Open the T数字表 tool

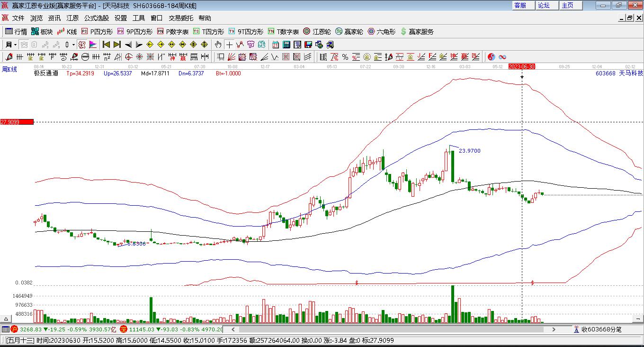click(284, 32)
